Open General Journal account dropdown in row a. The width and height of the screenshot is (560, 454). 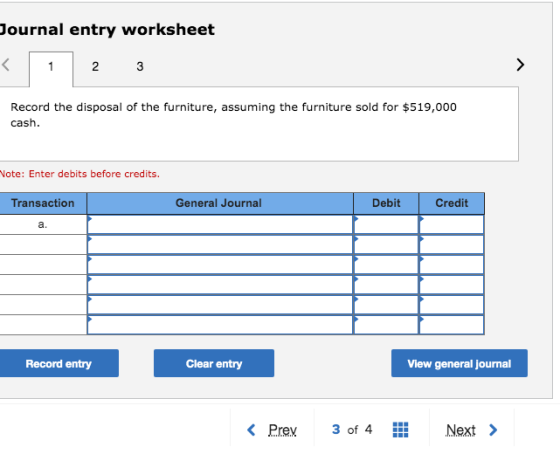tap(220, 225)
